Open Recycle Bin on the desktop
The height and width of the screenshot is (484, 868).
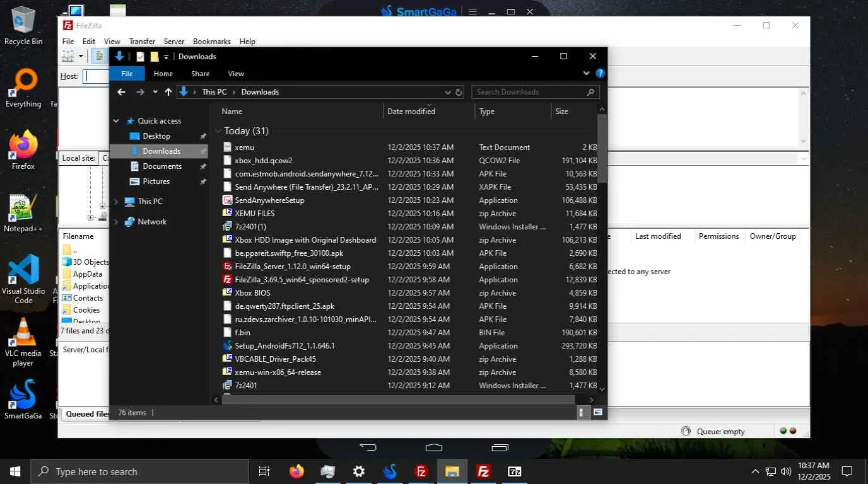(23, 26)
